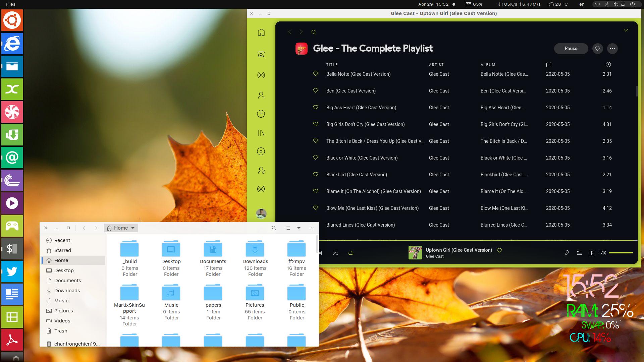Open the podcasts antenna icon in sidebar
Viewport: 644px width, 362px height.
pos(261,189)
